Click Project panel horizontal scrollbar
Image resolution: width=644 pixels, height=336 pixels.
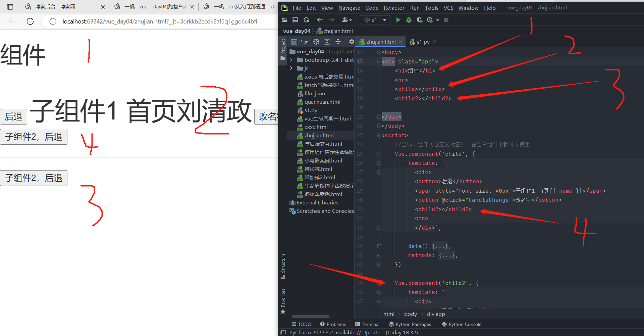coord(311,317)
